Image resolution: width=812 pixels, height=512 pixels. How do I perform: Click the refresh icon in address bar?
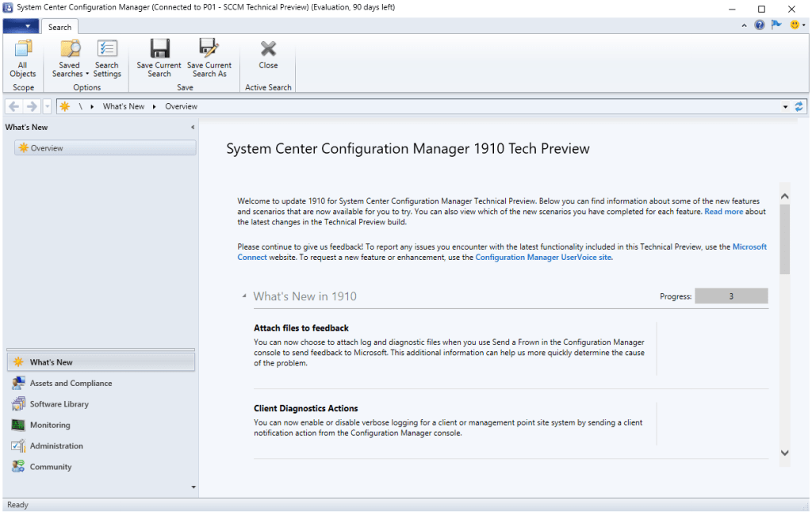point(799,106)
